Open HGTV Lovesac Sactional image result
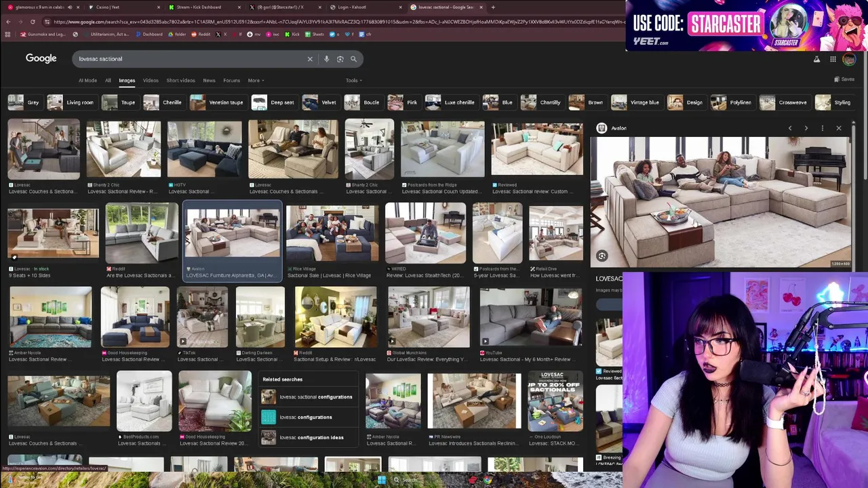 point(204,150)
